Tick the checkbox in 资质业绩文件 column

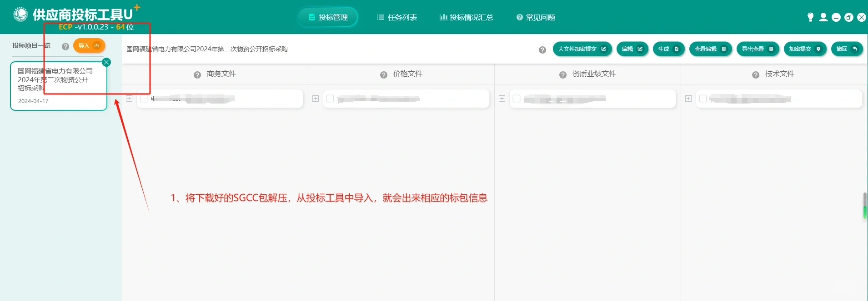[517, 99]
